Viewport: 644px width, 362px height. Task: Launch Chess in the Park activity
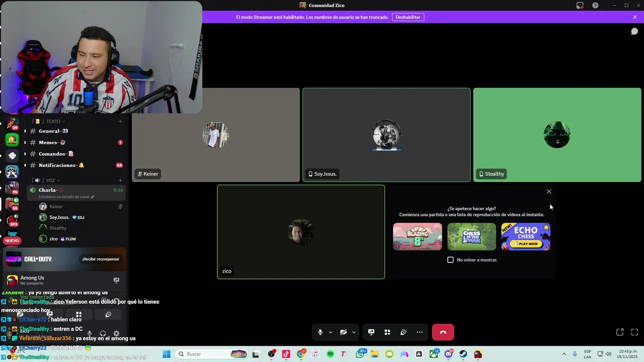click(x=471, y=237)
